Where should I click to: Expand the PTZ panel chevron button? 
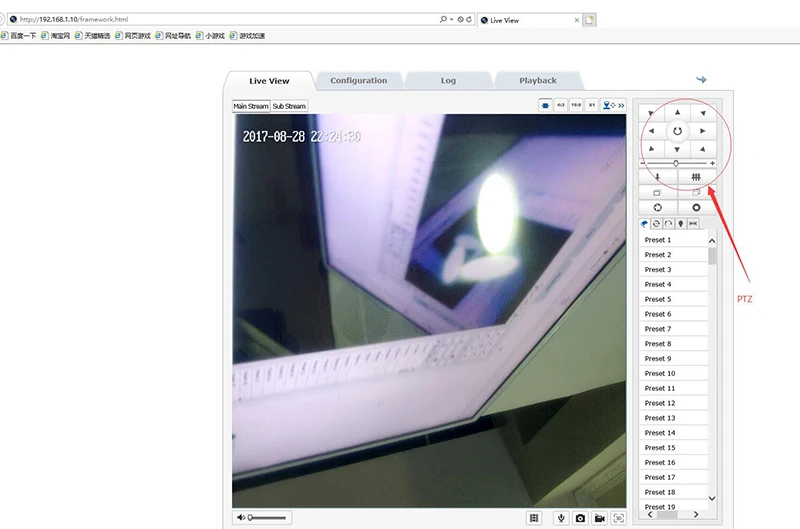(621, 106)
